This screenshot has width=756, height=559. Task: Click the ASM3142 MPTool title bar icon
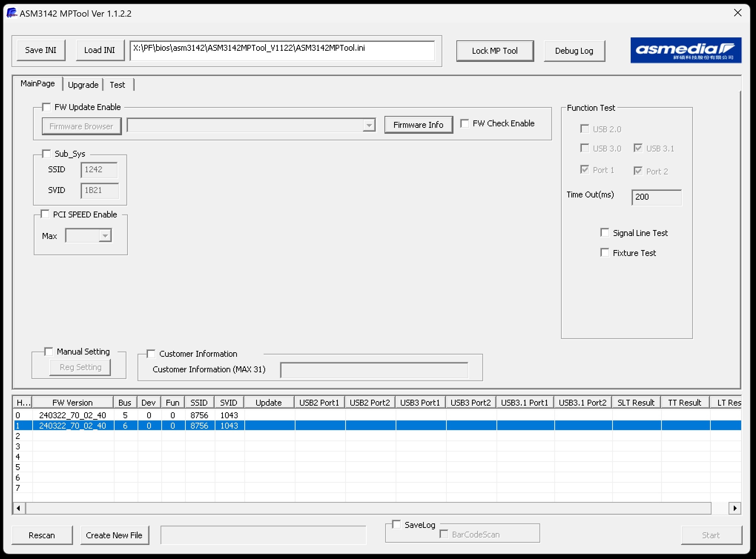click(x=11, y=13)
